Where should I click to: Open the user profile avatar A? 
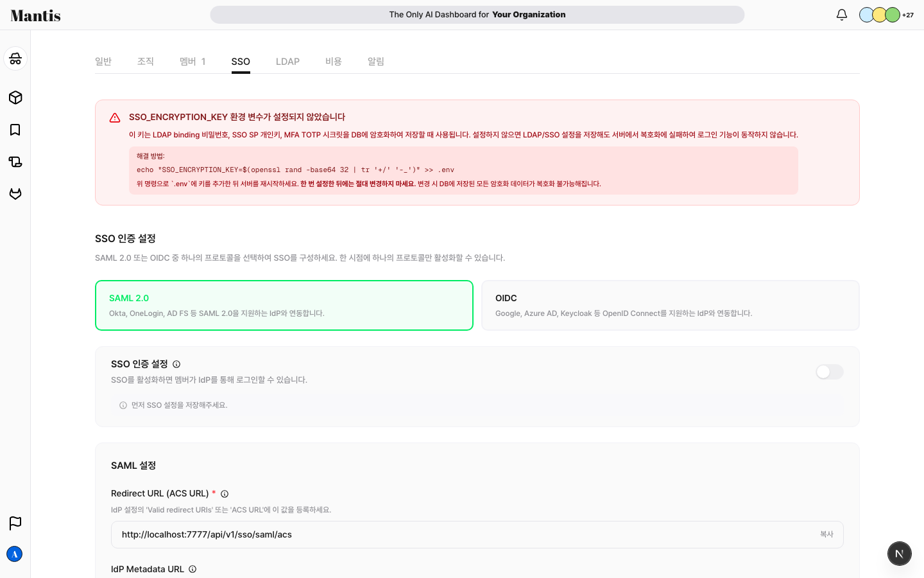[15, 554]
